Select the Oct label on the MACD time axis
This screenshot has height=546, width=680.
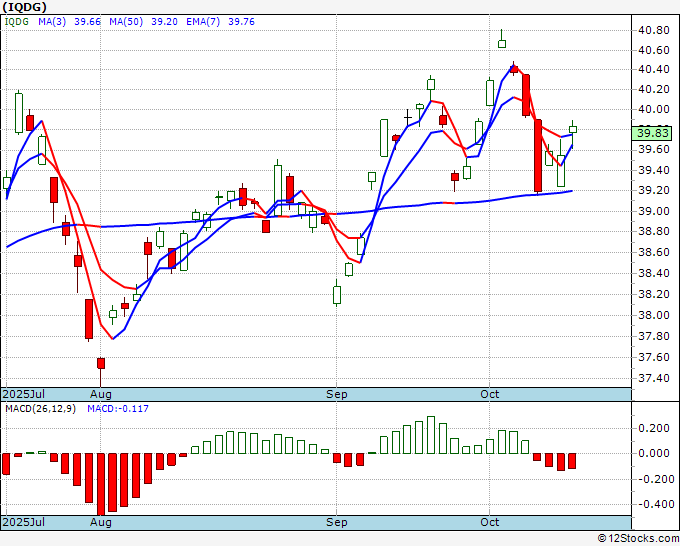click(x=490, y=522)
